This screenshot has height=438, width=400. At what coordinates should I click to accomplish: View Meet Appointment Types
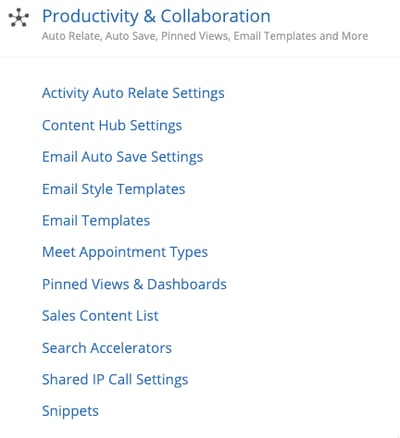125,252
